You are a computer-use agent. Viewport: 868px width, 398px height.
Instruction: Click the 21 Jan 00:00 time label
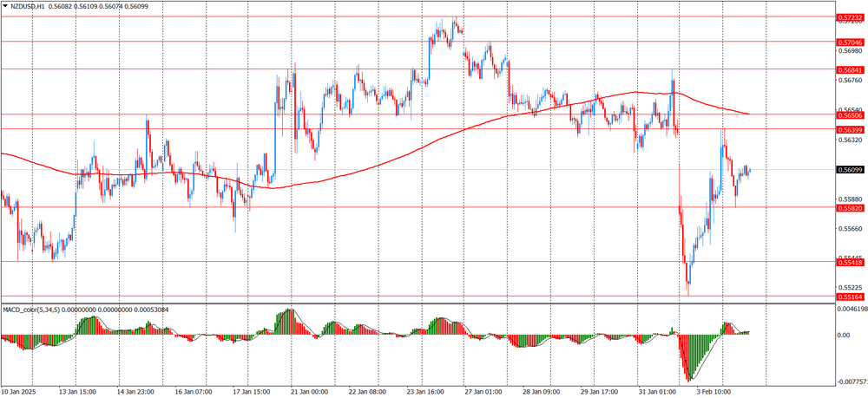point(308,392)
